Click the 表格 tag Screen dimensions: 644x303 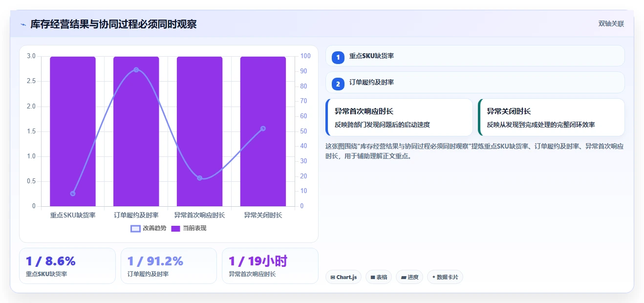tap(379, 277)
